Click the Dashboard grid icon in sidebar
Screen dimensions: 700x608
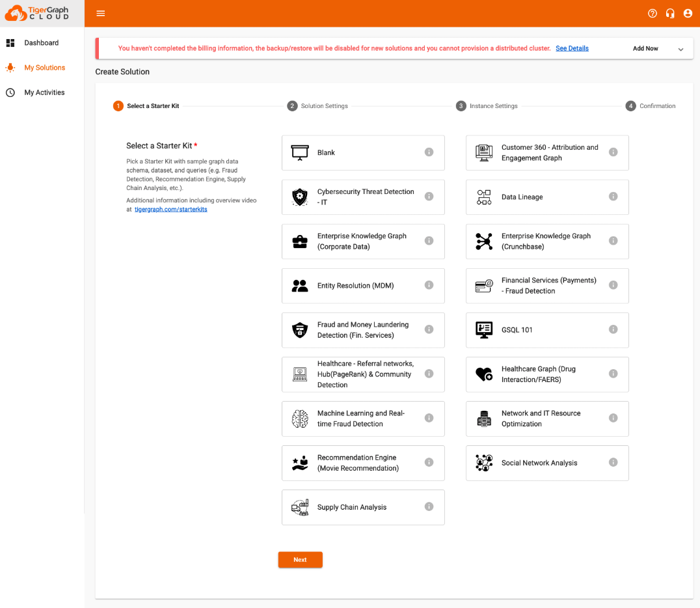coord(10,43)
